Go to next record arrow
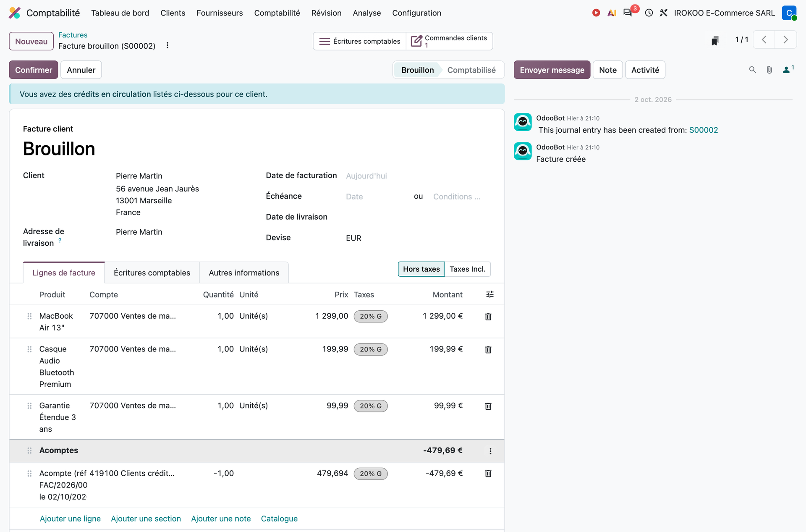Image resolution: width=806 pixels, height=532 pixels. click(786, 40)
